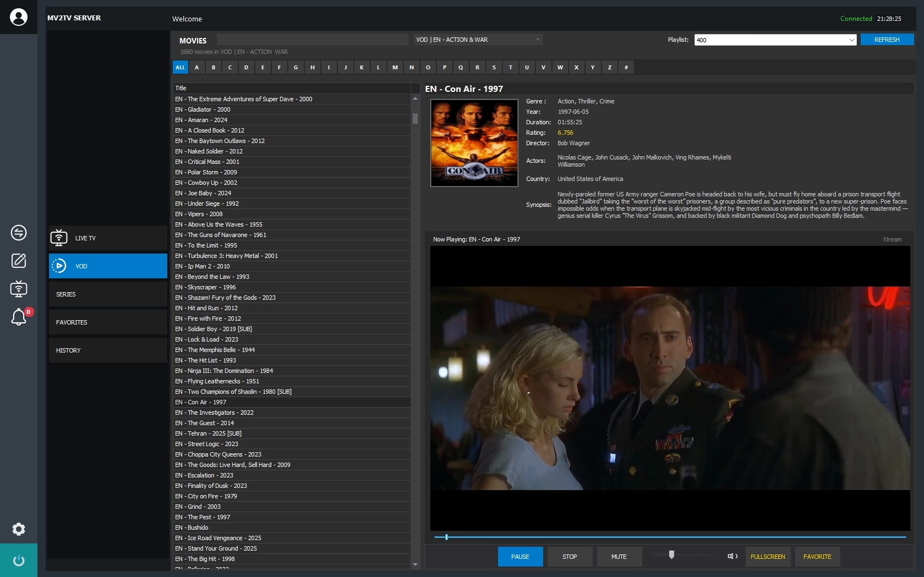The width and height of the screenshot is (924, 577).
Task: Filter movies by letter M
Action: click(395, 67)
